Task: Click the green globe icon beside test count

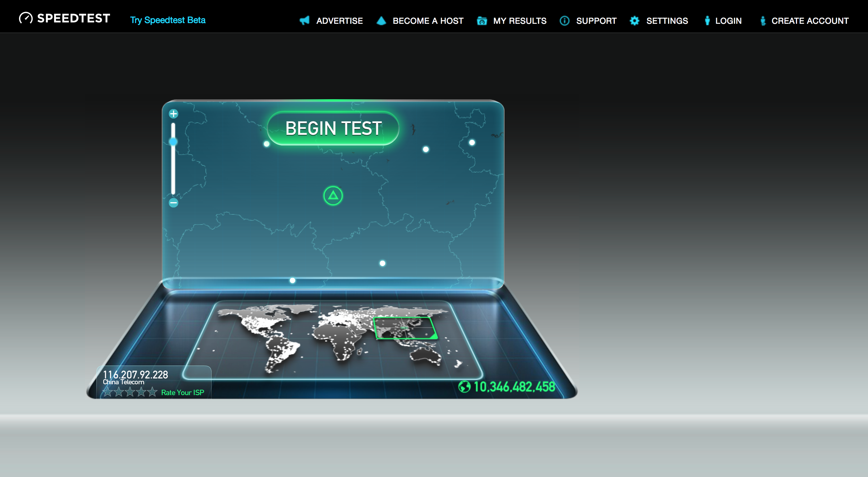Action: [464, 387]
